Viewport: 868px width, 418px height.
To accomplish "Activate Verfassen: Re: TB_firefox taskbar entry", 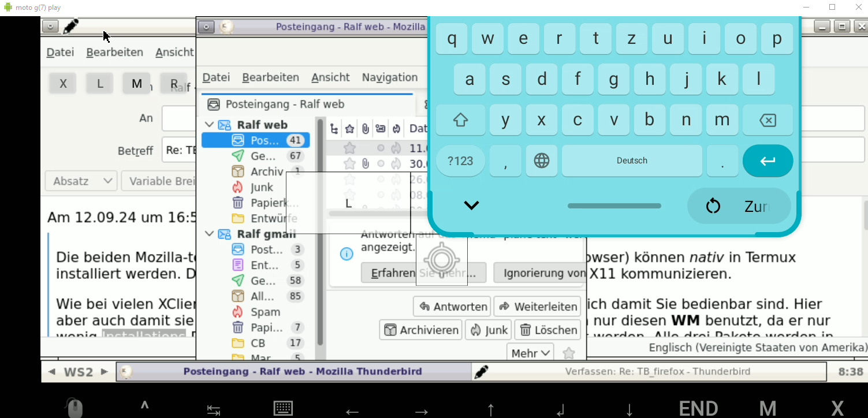I will [x=650, y=372].
